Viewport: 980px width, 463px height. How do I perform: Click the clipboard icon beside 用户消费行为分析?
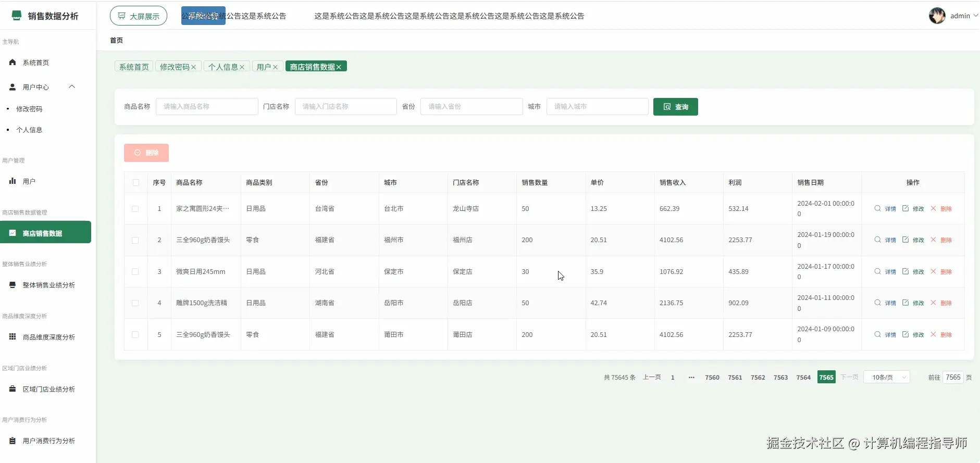point(13,441)
